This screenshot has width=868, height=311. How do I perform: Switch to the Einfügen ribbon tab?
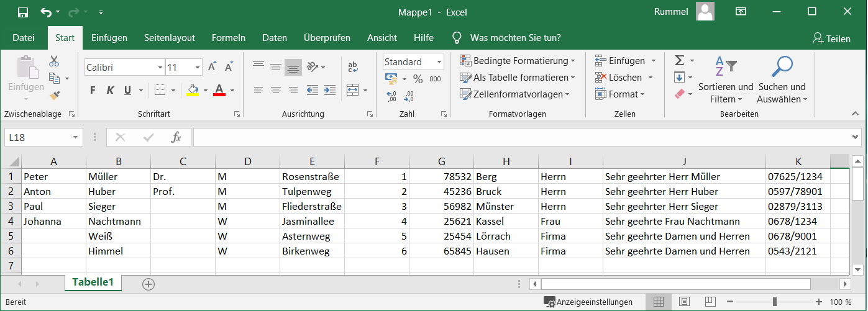click(x=109, y=38)
